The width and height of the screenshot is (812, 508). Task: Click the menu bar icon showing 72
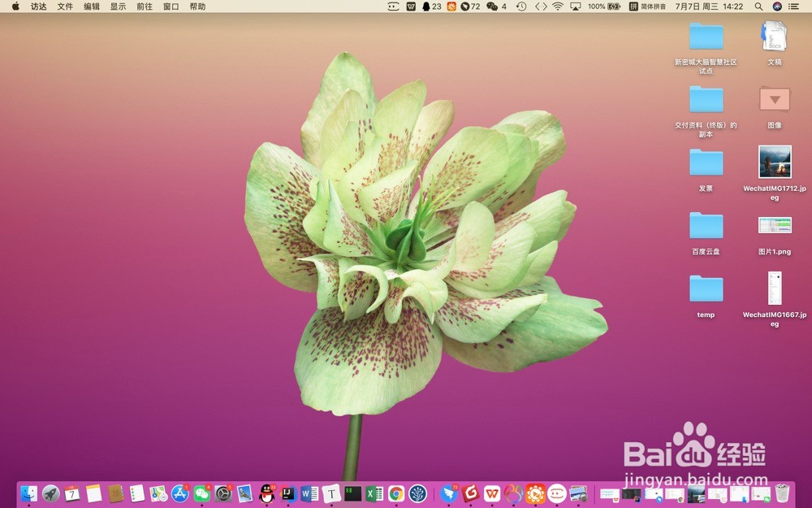coord(469,7)
